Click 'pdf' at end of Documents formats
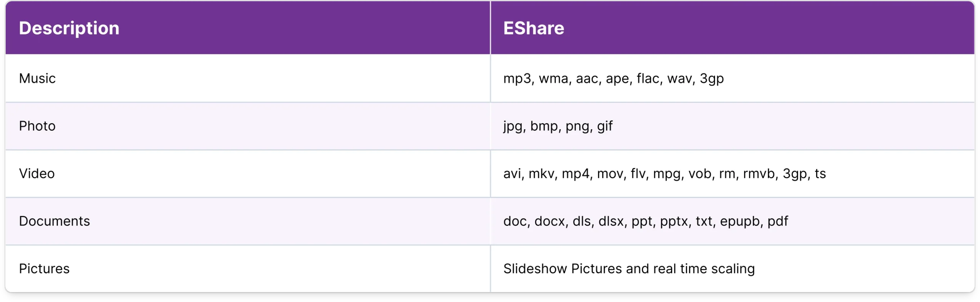980x302 pixels. point(778,222)
